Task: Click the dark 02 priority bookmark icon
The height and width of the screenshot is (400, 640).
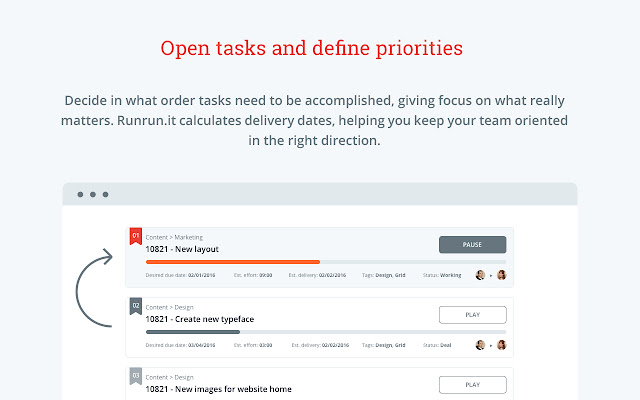Action: tap(135, 306)
